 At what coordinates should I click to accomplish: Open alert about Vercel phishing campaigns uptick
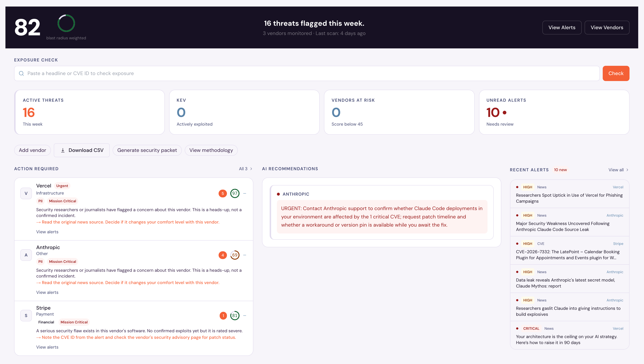[x=570, y=194]
